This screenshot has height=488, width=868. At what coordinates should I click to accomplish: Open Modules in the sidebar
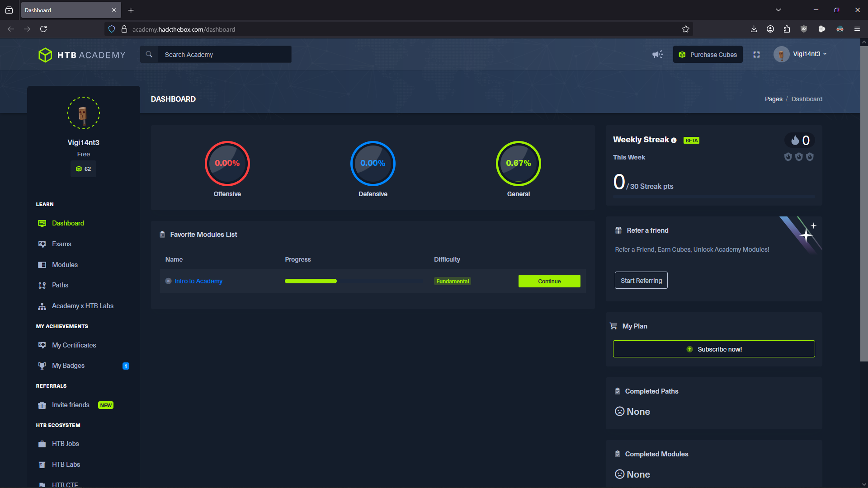65,265
